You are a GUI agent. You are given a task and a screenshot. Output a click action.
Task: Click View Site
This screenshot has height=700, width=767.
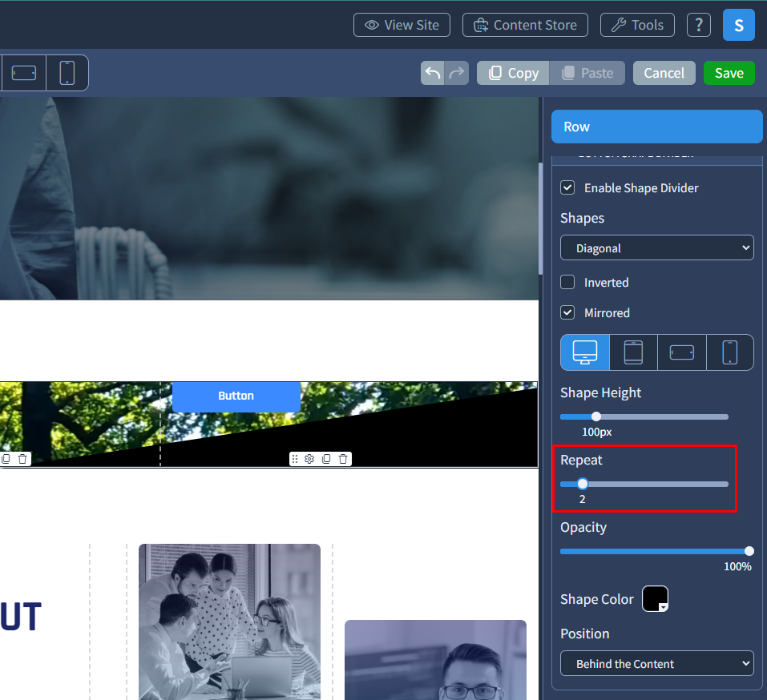coord(402,25)
